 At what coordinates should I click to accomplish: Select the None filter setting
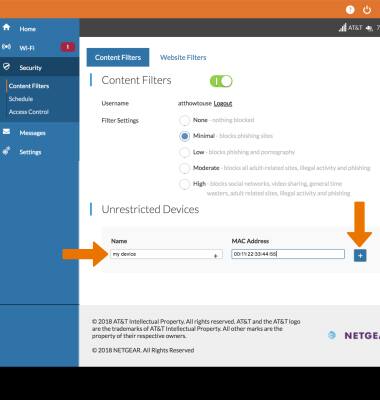click(x=184, y=120)
